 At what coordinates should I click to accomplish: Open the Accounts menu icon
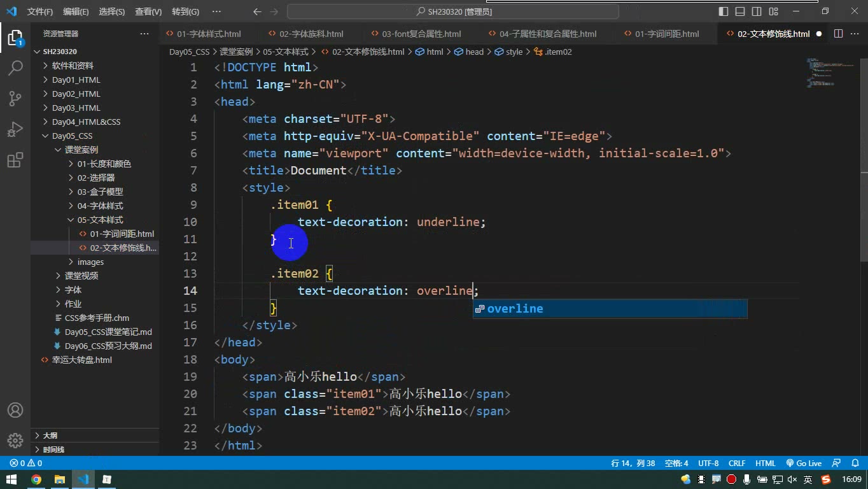(15, 410)
